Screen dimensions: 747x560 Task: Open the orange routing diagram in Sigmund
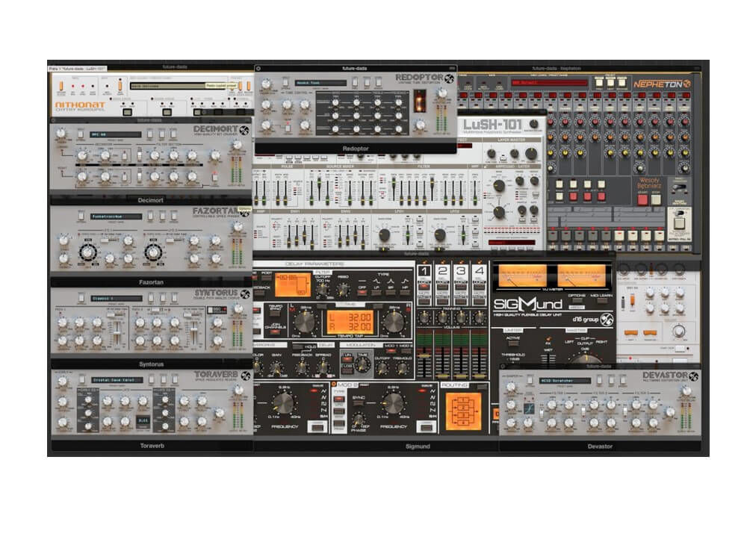(x=462, y=411)
